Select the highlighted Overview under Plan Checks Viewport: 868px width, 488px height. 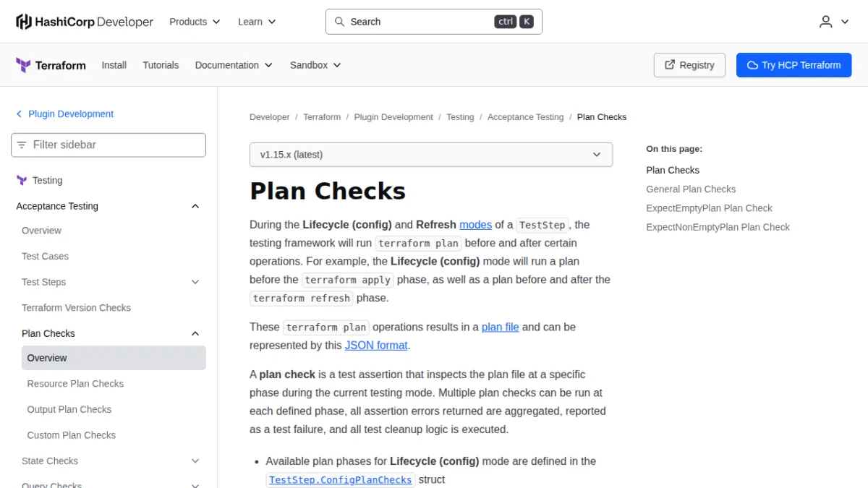point(114,358)
